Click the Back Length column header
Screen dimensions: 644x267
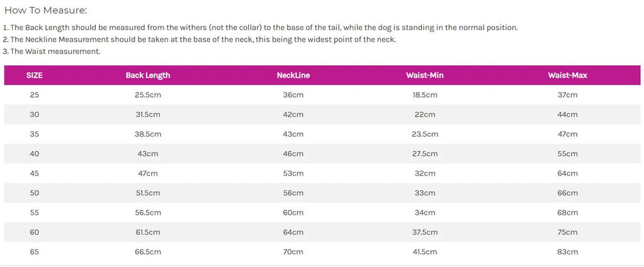[148, 76]
